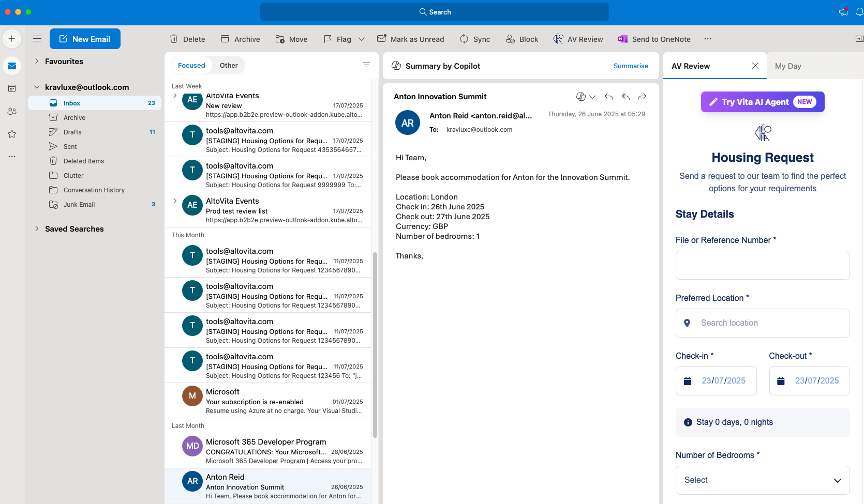This screenshot has width=864, height=504.
Task: Open the Drafts folder
Action: [95, 132]
